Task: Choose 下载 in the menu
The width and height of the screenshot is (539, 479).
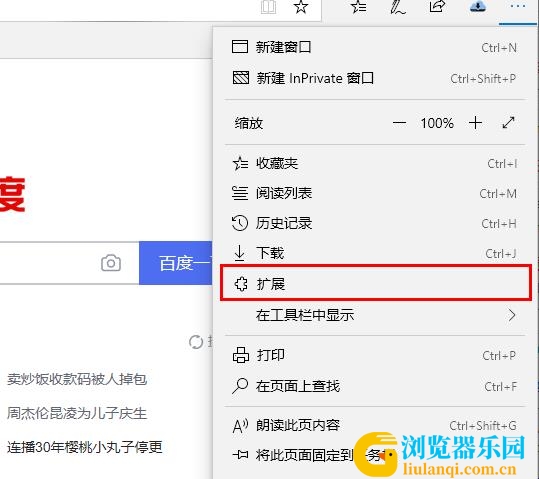Action: click(x=375, y=253)
